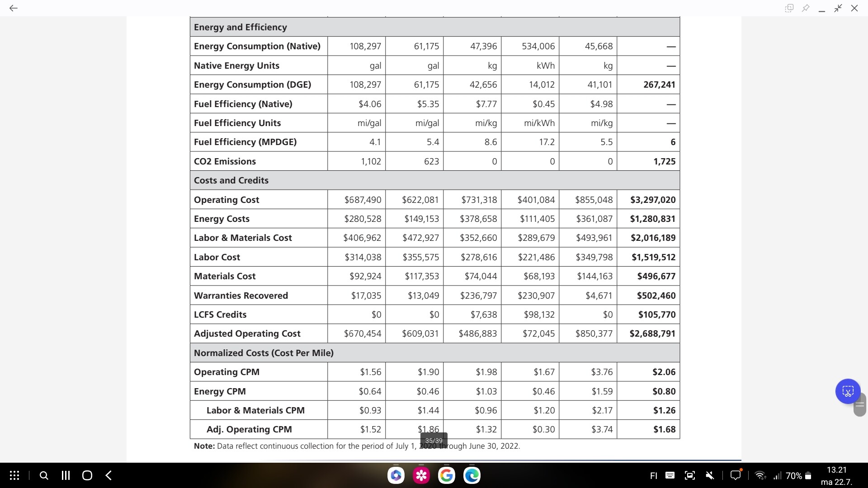The width and height of the screenshot is (868, 488).
Task: Launch the blue circle browser app in taskbar
Action: point(396,475)
